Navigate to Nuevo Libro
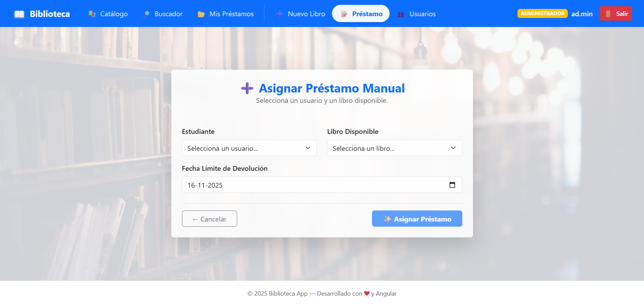This screenshot has height=305, width=644. 301,14
